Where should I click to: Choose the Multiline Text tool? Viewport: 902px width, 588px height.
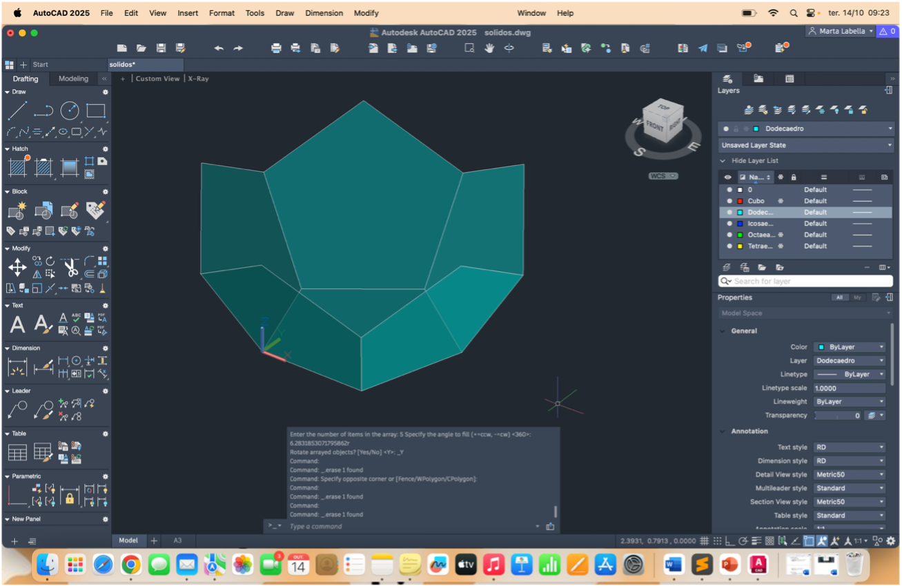17,324
